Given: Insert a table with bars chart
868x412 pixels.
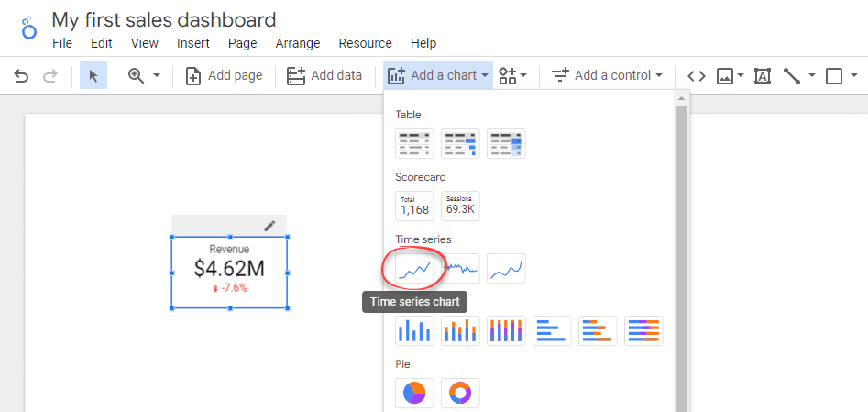Looking at the screenshot, I should pos(460,144).
